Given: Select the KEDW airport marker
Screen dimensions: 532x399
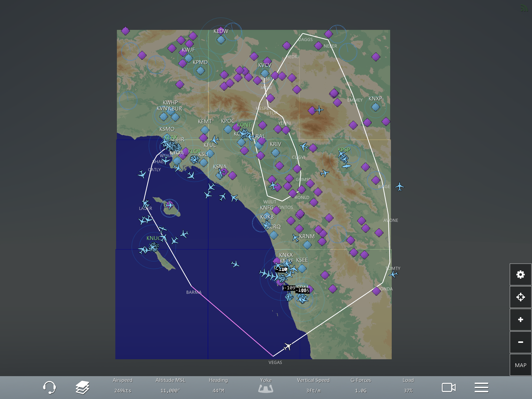Looking at the screenshot, I should (x=221, y=40).
